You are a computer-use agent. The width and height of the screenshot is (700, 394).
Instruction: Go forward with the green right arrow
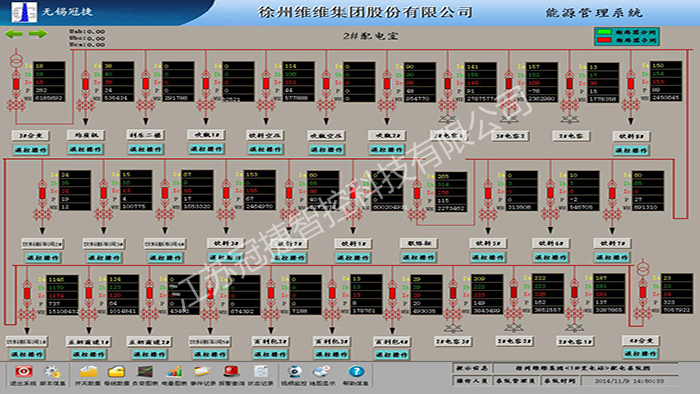[x=38, y=34]
